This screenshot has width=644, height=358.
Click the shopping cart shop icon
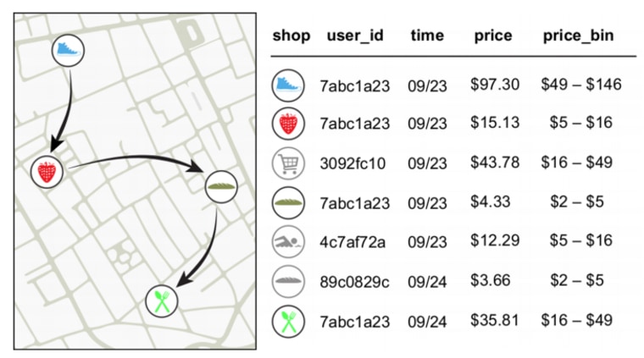coord(288,162)
